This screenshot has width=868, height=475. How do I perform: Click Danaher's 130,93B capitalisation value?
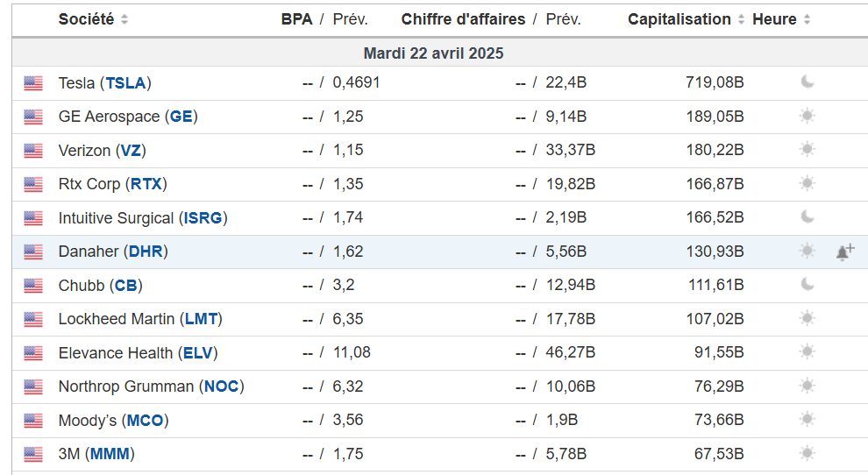pos(715,252)
